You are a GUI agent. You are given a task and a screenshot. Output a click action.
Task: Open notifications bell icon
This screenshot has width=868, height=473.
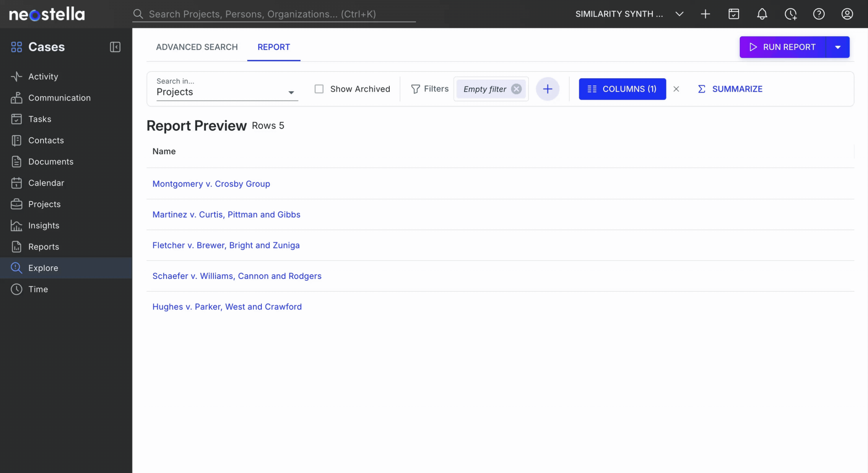pos(762,14)
